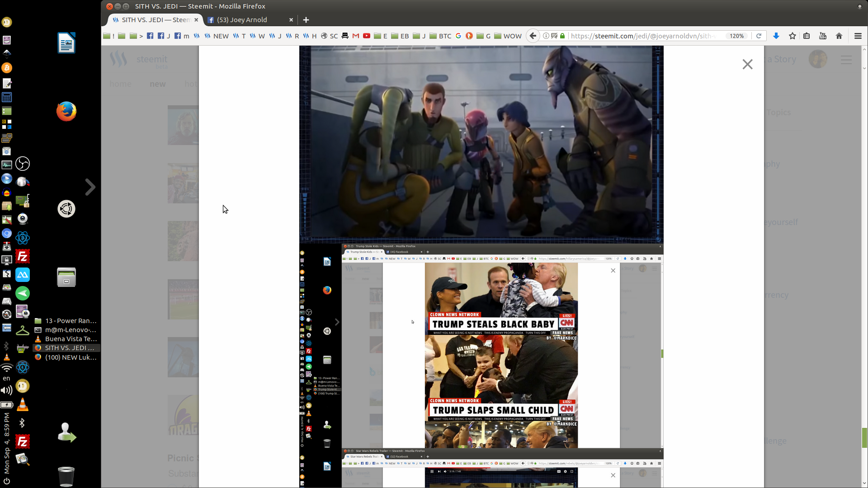Viewport: 868px width, 488px height.
Task: Go to Firefox home page
Action: point(839,36)
